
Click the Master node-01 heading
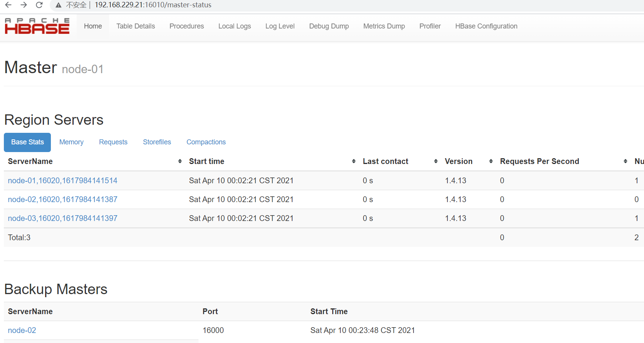point(54,68)
